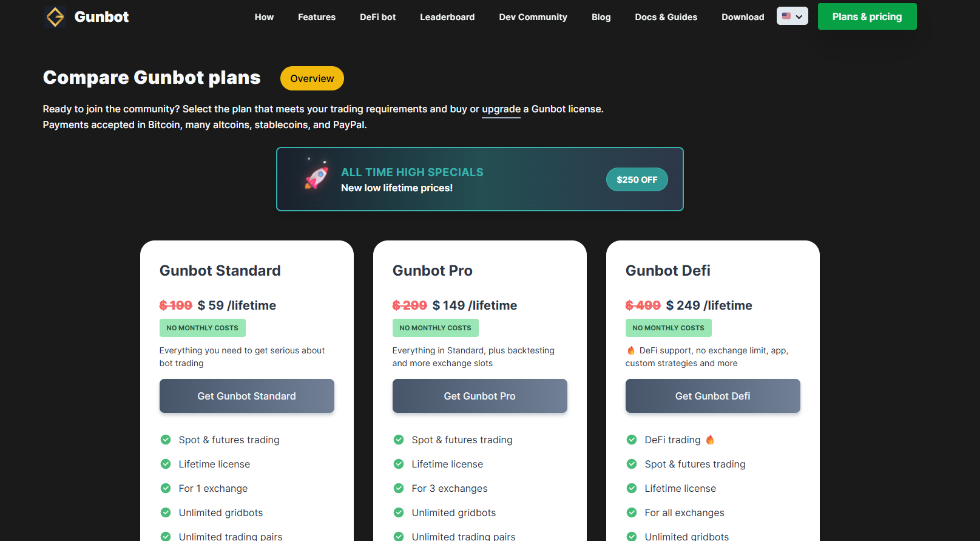The height and width of the screenshot is (541, 980).
Task: Click green check beside 'DeFi trading'
Action: 632,440
